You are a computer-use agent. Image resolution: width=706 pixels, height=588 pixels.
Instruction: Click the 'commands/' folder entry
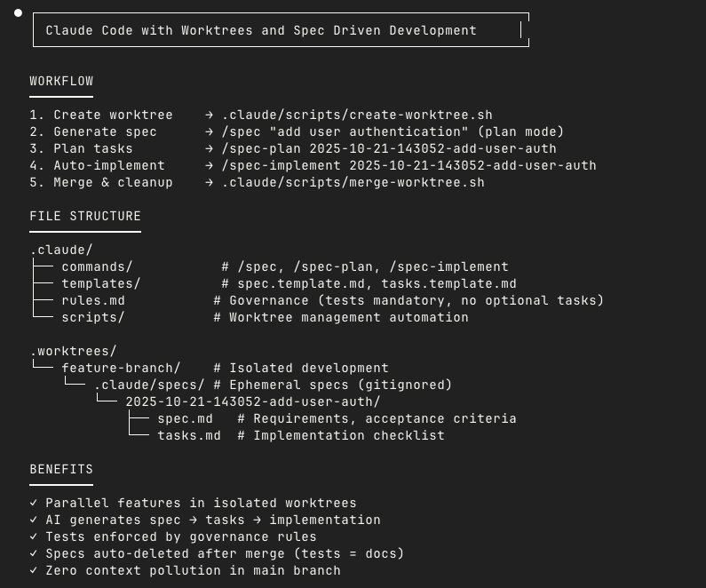(97, 267)
